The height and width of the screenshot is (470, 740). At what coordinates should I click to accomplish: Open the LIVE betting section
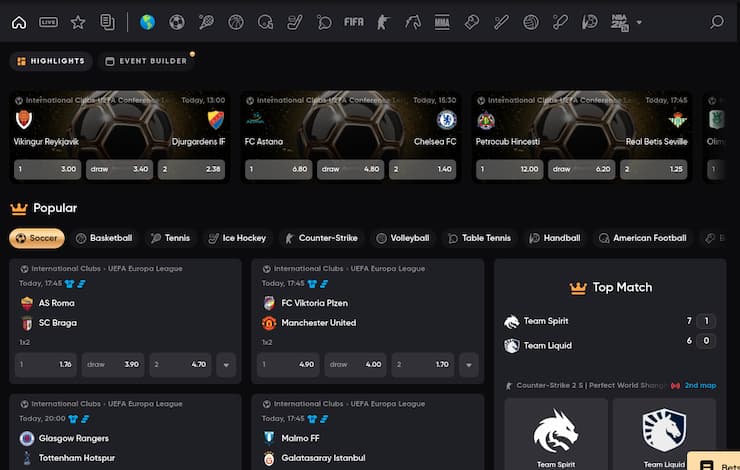48,22
